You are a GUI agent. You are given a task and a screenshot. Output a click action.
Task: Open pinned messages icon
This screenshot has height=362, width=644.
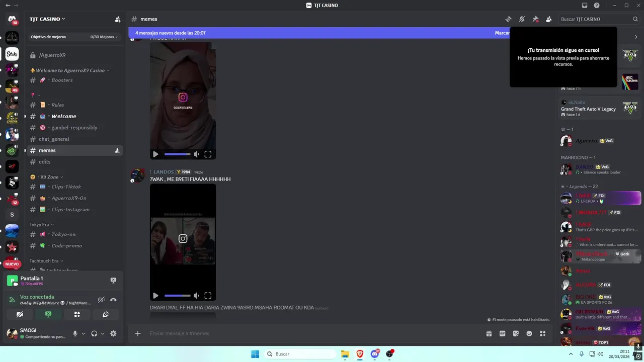pyautogui.click(x=535, y=19)
